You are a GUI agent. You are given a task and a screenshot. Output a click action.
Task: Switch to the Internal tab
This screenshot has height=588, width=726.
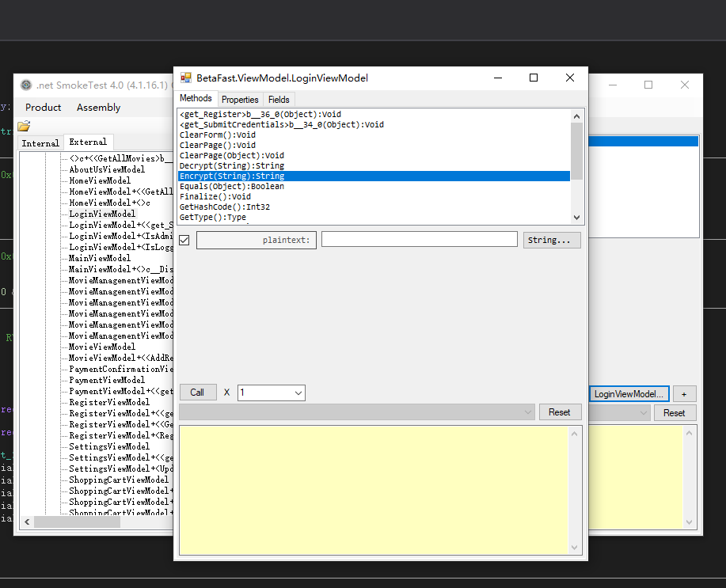tap(40, 143)
